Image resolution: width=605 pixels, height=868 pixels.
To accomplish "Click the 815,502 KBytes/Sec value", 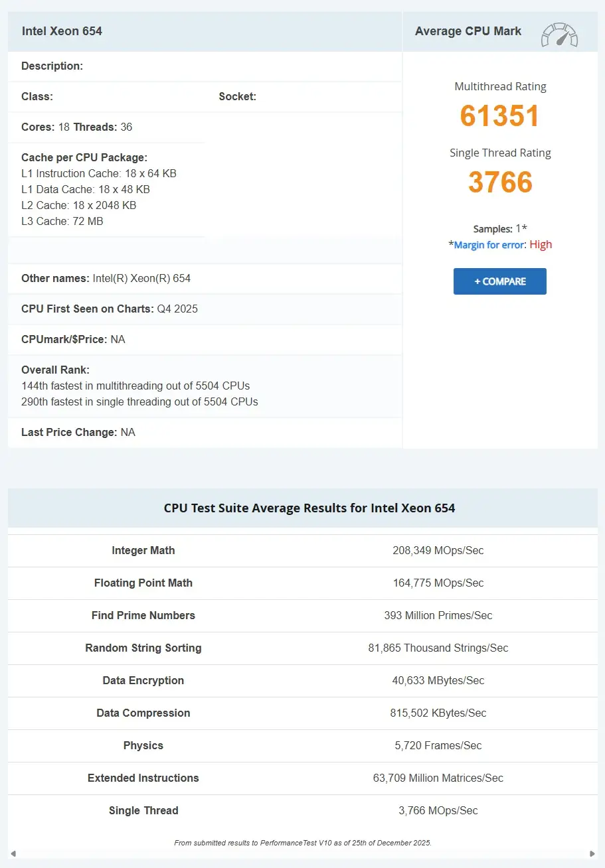I will pyautogui.click(x=438, y=713).
